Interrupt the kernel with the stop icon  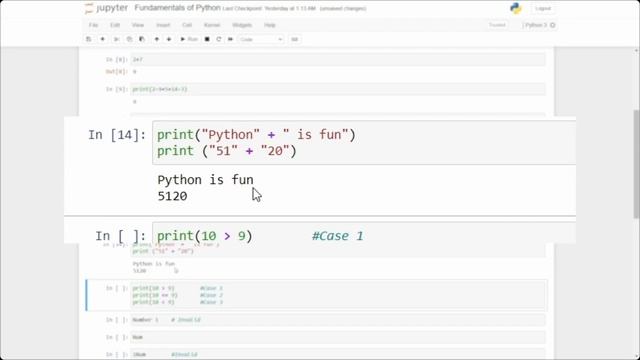[x=207, y=39]
